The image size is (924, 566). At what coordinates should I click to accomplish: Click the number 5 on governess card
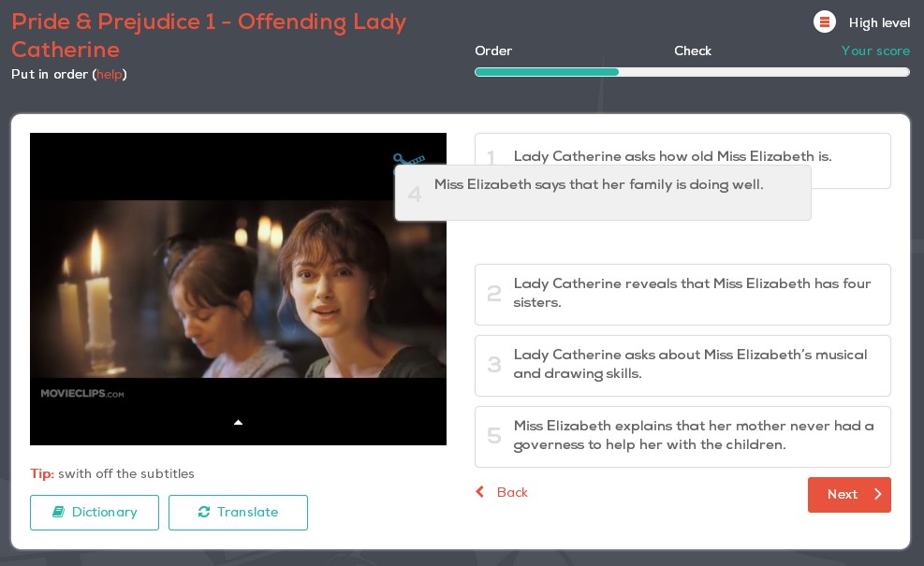coord(493,436)
